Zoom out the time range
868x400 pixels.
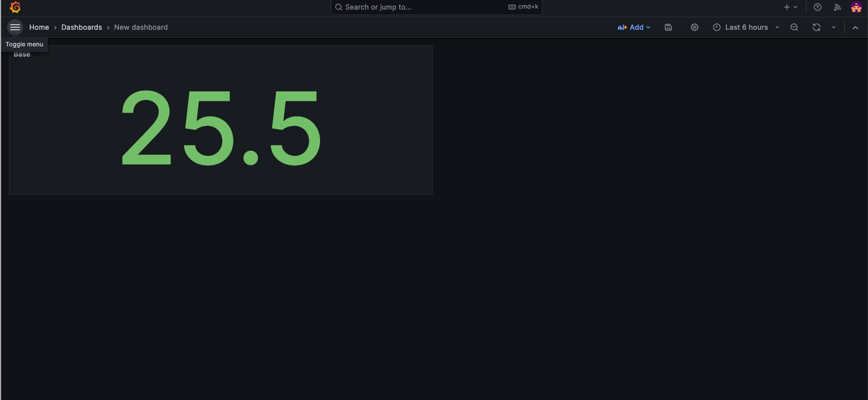click(794, 27)
